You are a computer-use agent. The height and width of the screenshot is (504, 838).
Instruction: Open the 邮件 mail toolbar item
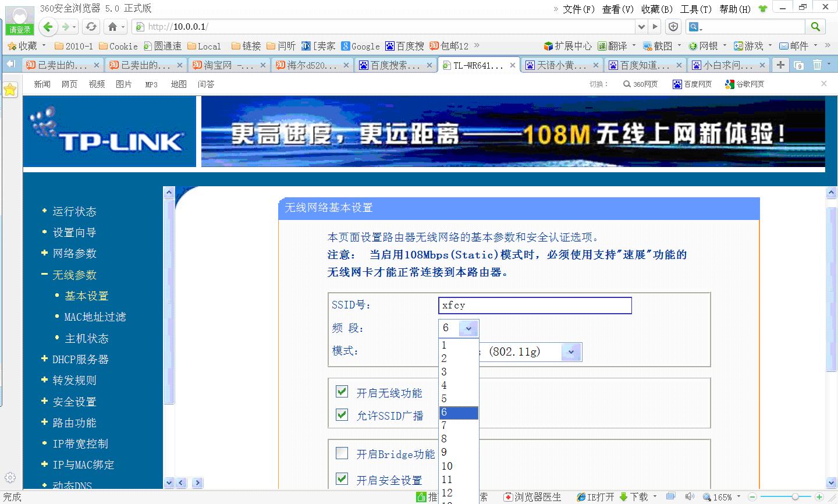[x=794, y=46]
